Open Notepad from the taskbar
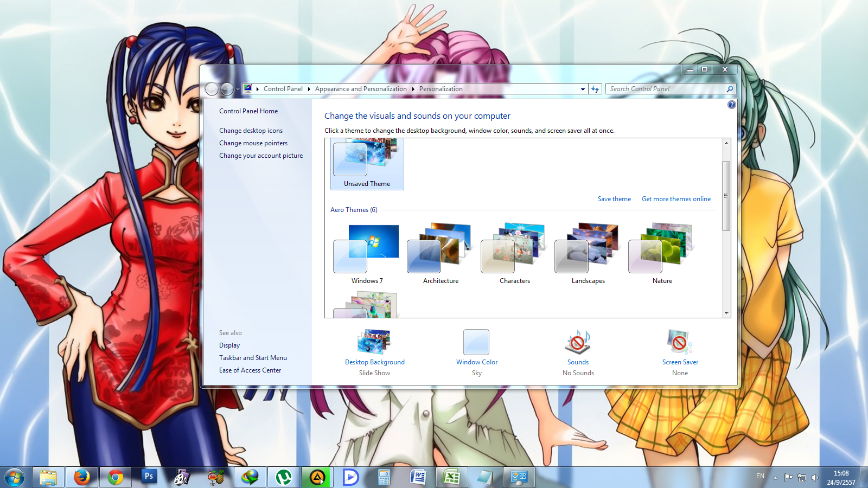 [x=485, y=477]
